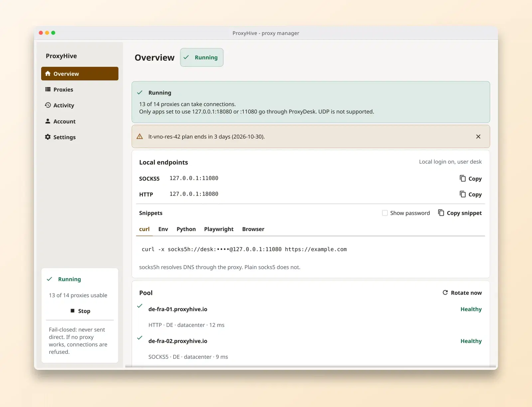Click the checkmark icon in green Running banner
The height and width of the screenshot is (407, 532).
click(140, 92)
